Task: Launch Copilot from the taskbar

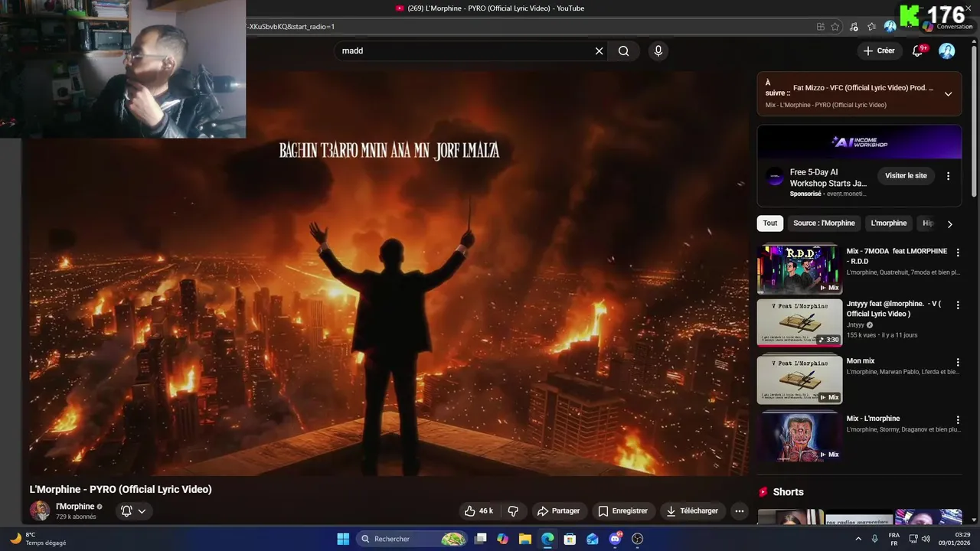Action: pos(502,539)
